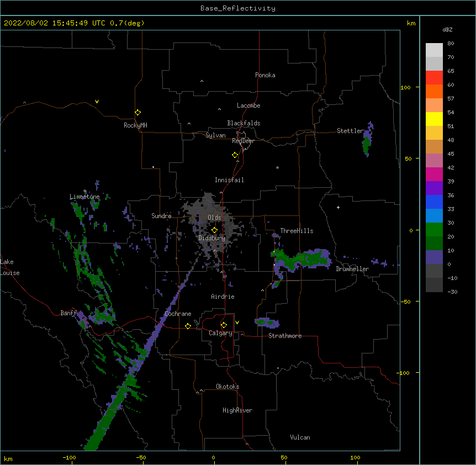The image size is (476, 465).
Task: Click the yellow diamond marker below Cochrane
Action: point(188,326)
